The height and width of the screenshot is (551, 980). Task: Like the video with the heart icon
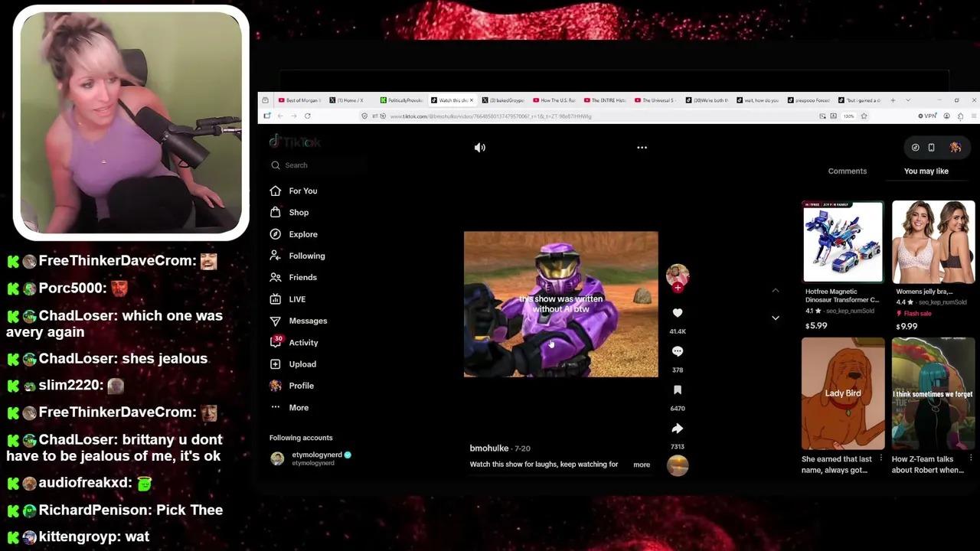(x=678, y=313)
